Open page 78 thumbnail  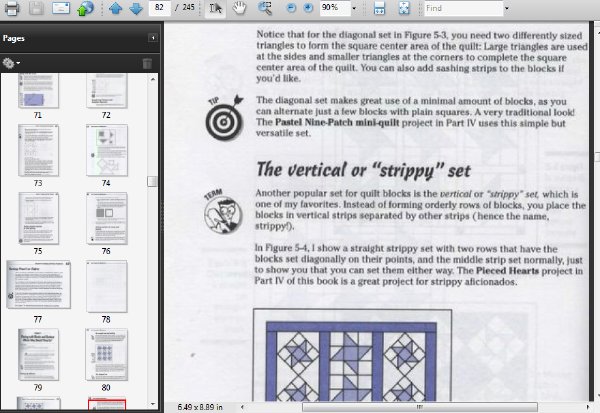click(107, 286)
